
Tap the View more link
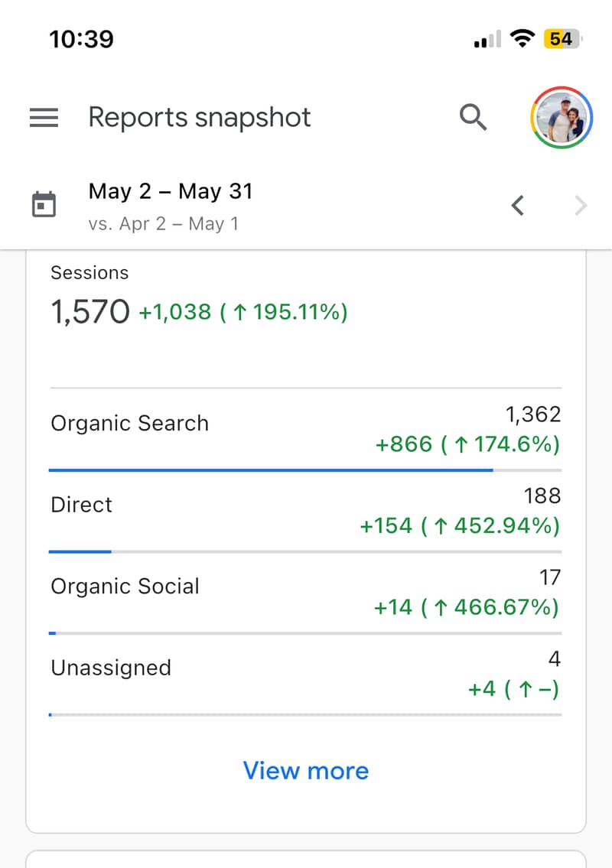(x=306, y=771)
